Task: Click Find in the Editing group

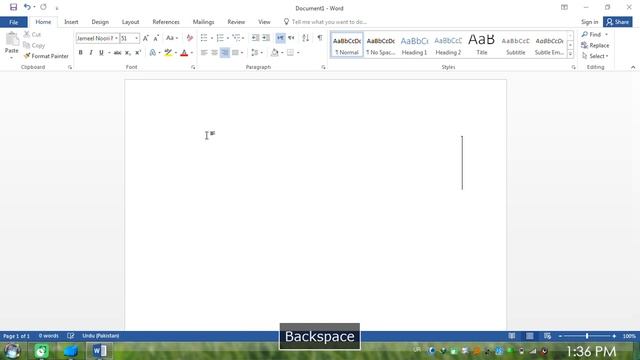Action: tap(595, 34)
